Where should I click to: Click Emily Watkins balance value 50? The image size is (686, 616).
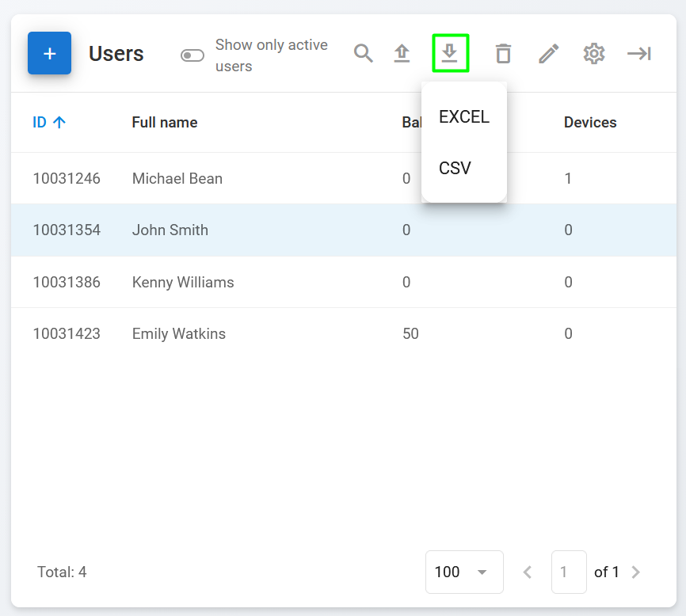point(410,333)
